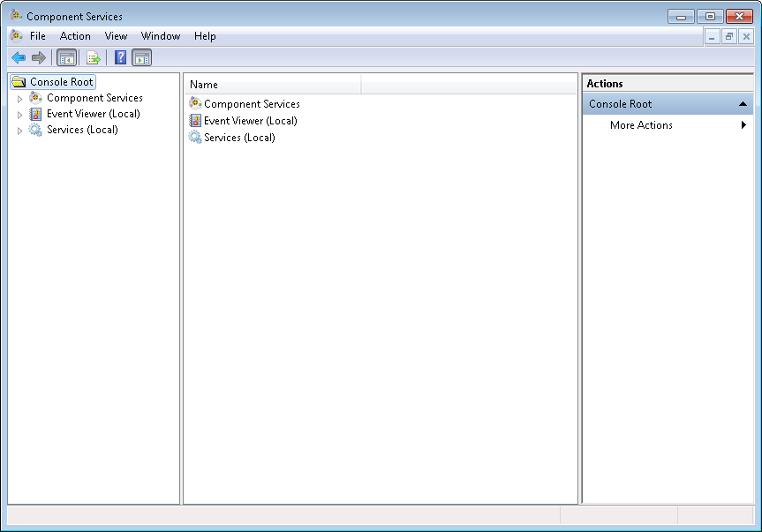This screenshot has width=762, height=532.
Task: Click the Console Root heading in Actions
Action: pyautogui.click(x=668, y=104)
